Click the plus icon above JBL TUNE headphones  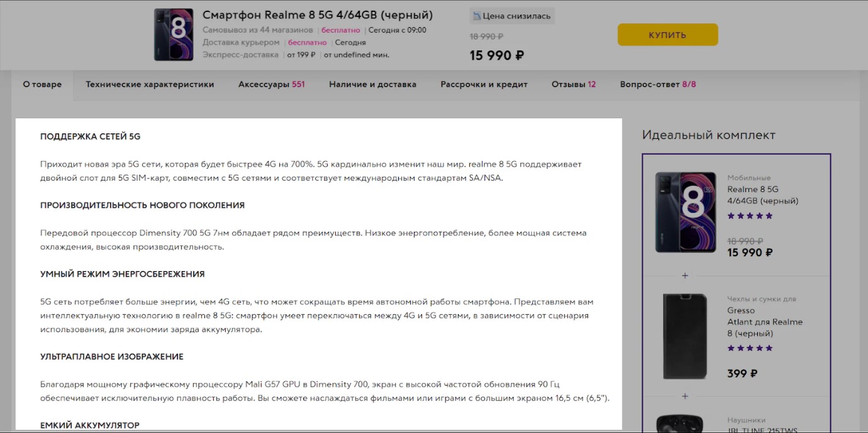click(x=685, y=396)
